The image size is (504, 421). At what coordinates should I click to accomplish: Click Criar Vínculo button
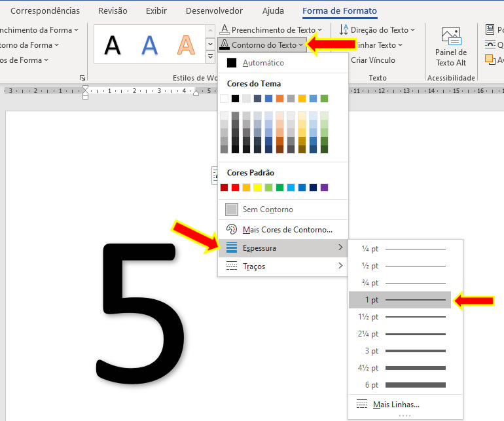click(373, 60)
